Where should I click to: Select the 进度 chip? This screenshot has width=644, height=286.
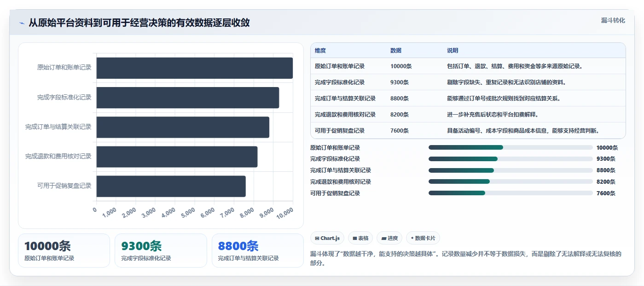[389, 238]
